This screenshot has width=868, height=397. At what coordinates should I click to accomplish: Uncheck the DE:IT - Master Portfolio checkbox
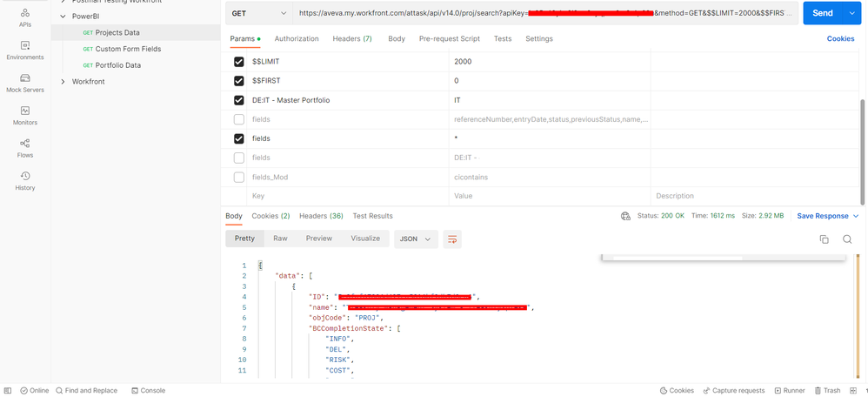pyautogui.click(x=239, y=100)
